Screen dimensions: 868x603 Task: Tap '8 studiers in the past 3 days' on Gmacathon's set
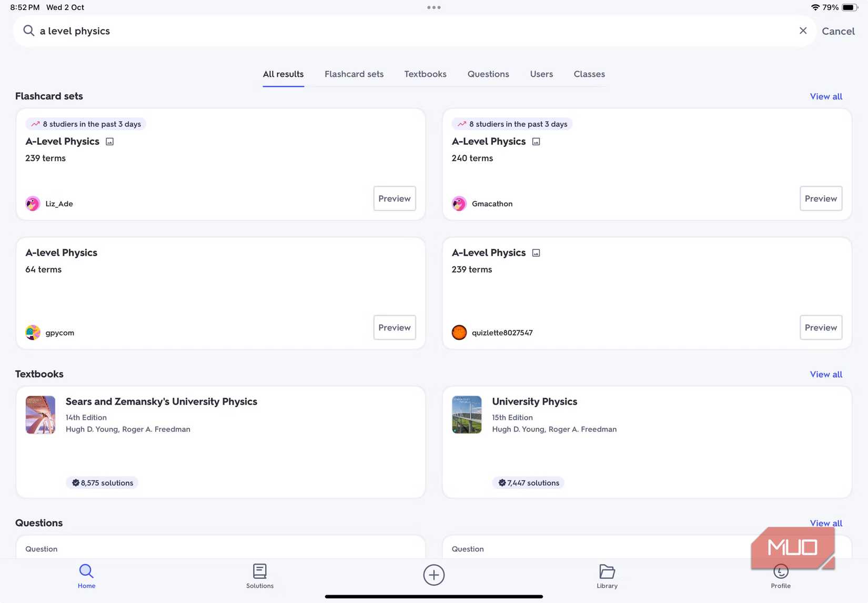(512, 124)
